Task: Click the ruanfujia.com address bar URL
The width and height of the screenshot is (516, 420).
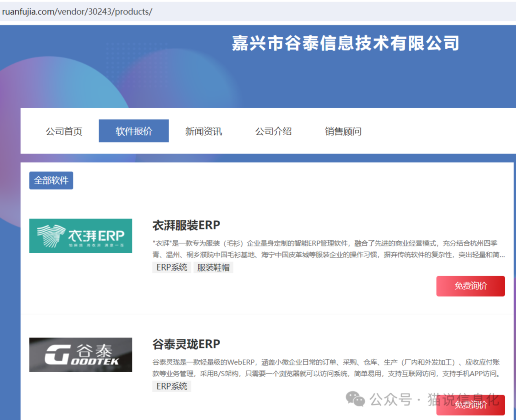Action: [x=77, y=11]
